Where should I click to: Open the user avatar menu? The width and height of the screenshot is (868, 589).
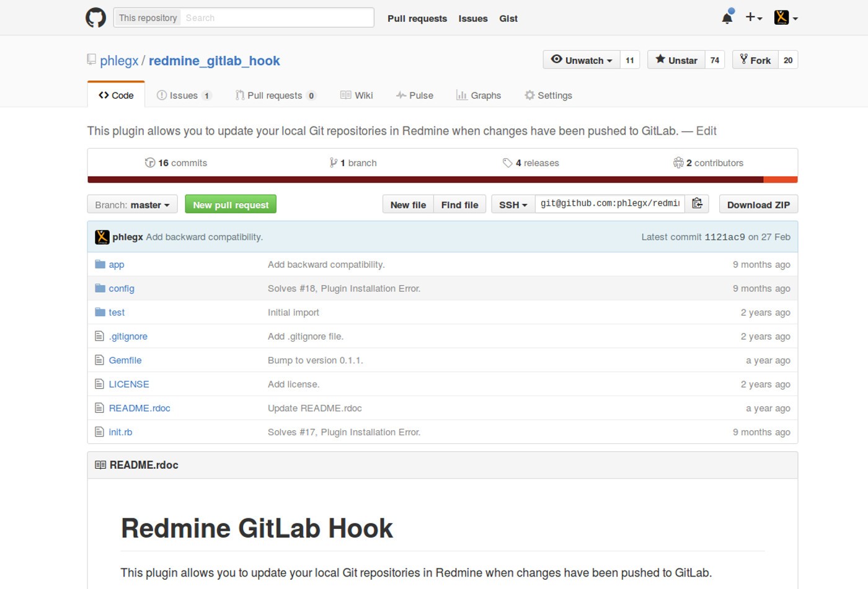point(786,17)
